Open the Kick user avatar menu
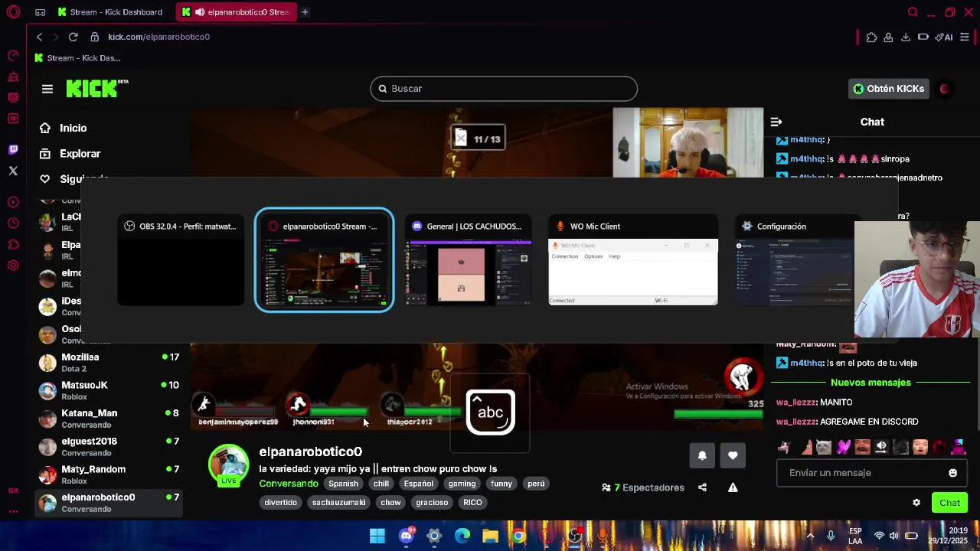 (945, 89)
